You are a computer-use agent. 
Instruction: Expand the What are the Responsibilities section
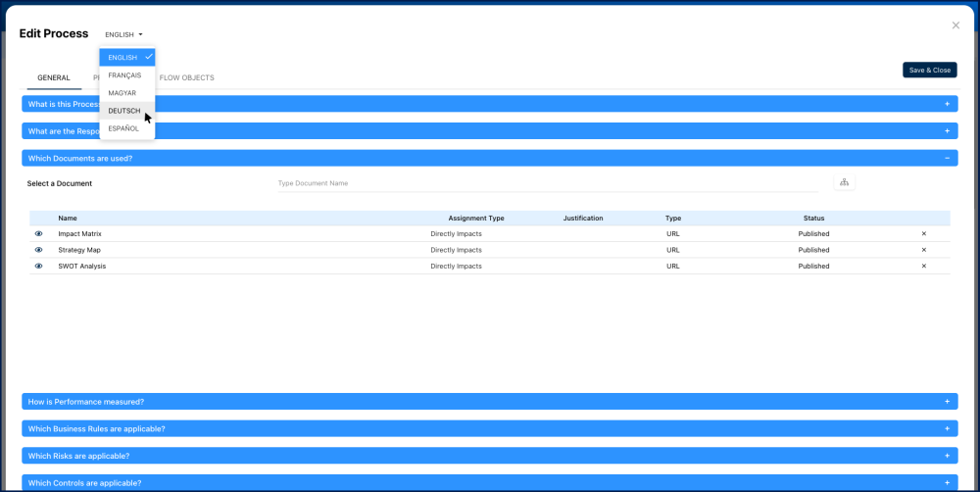pyautogui.click(x=489, y=131)
